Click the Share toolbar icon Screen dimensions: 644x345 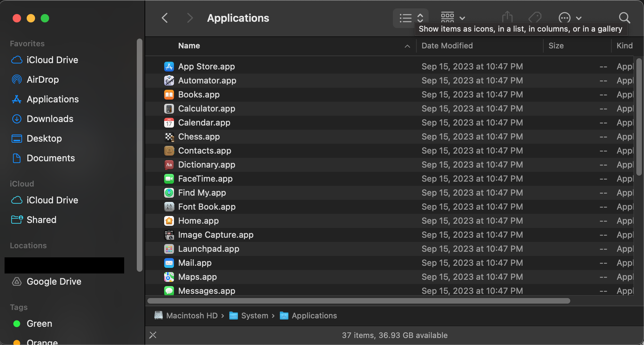507,17
